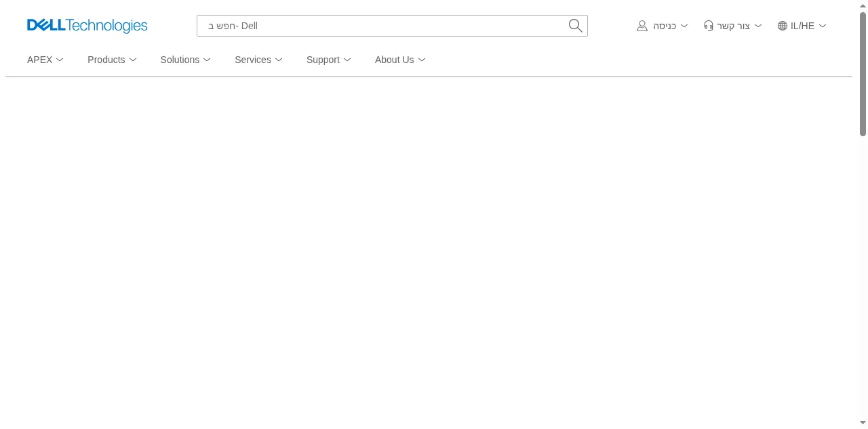This screenshot has height=429, width=868.
Task: Expand the chevron next to Services
Action: [x=279, y=60]
